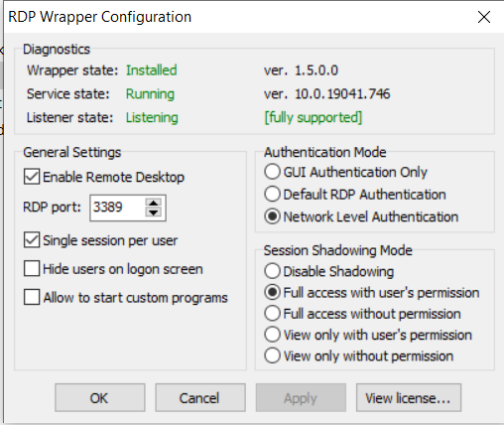Click the Listening listener state text
Screen dimensions: 504x425
(152, 117)
